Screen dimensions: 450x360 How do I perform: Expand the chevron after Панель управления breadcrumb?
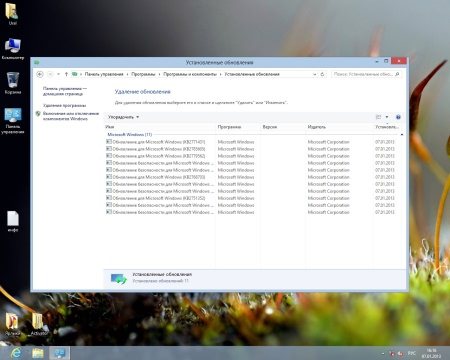127,74
